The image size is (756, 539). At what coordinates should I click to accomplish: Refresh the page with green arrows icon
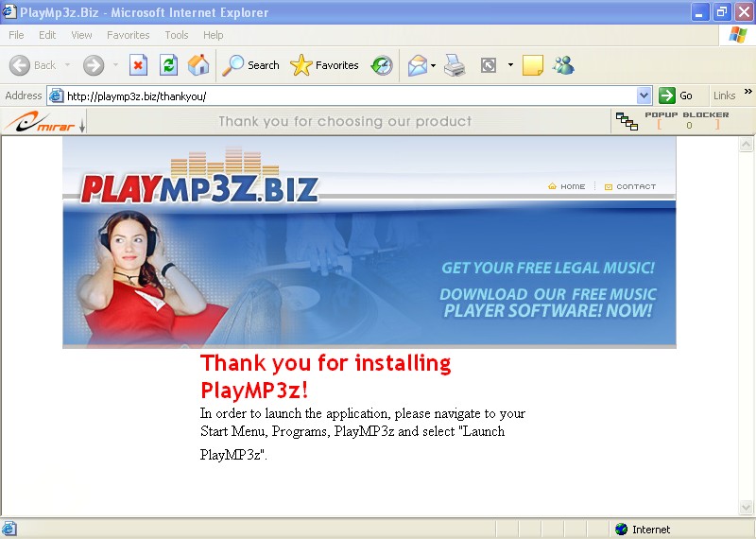click(168, 65)
